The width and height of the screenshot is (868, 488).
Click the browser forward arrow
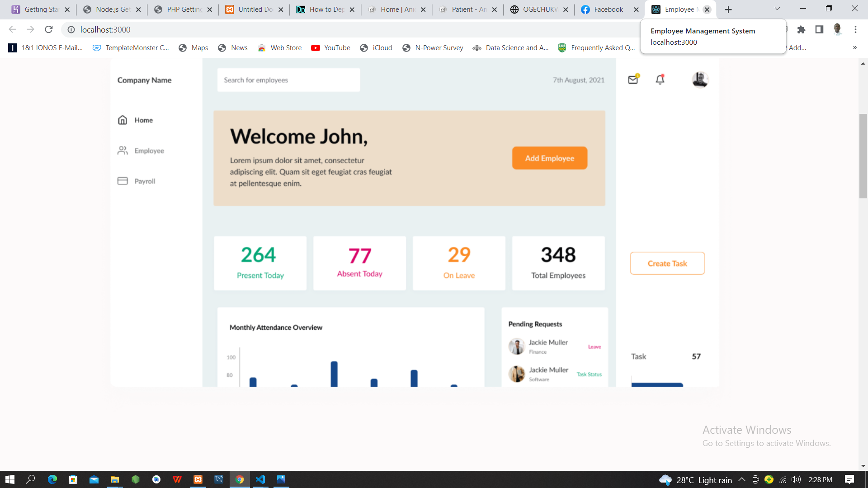[x=30, y=29]
